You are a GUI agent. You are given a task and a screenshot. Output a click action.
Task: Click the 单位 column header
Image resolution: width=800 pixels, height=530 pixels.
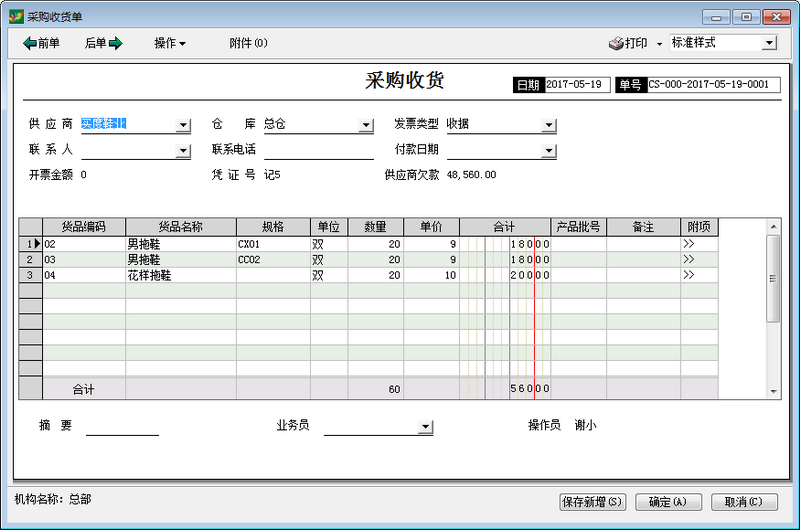(x=329, y=227)
